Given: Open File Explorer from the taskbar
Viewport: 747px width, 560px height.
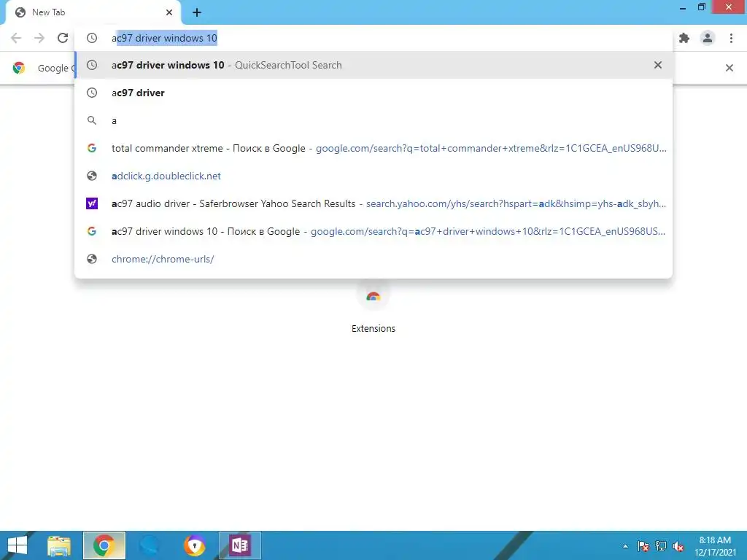Looking at the screenshot, I should (x=59, y=545).
